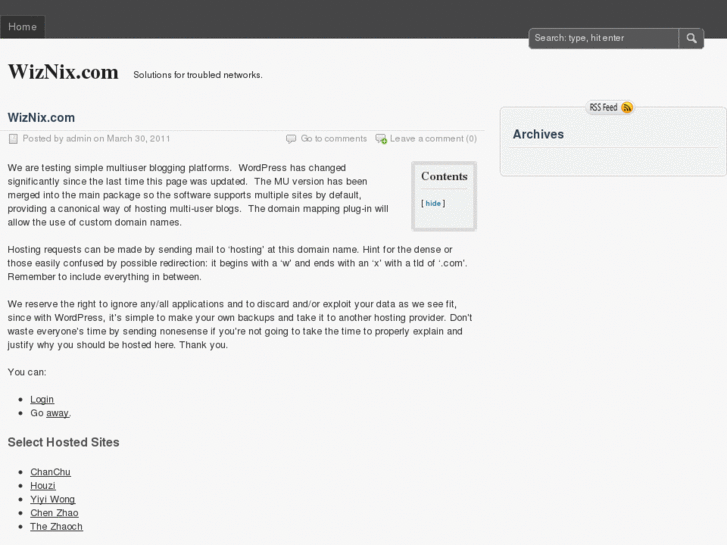Open the WizNix.com post heading

(41, 117)
